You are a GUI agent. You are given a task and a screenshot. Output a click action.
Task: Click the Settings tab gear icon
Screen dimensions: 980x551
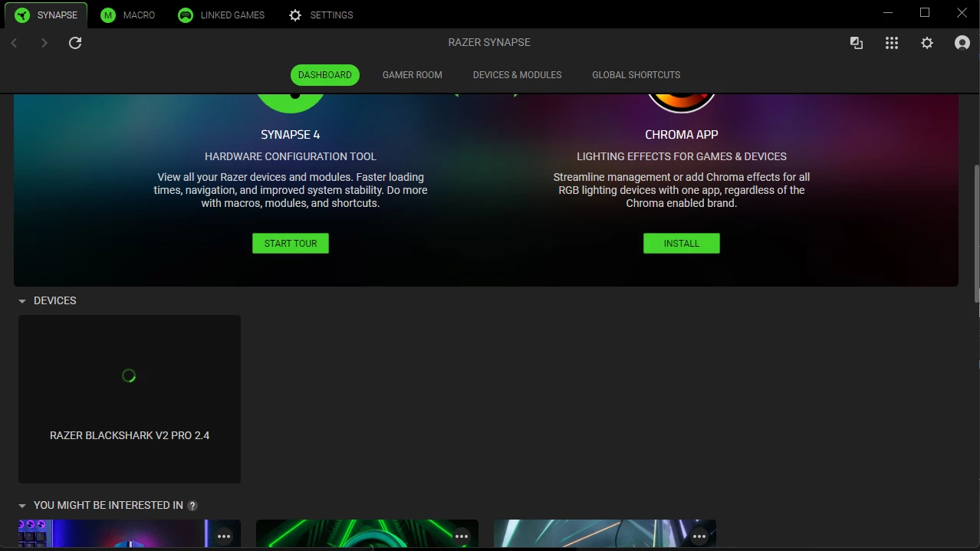pos(295,15)
